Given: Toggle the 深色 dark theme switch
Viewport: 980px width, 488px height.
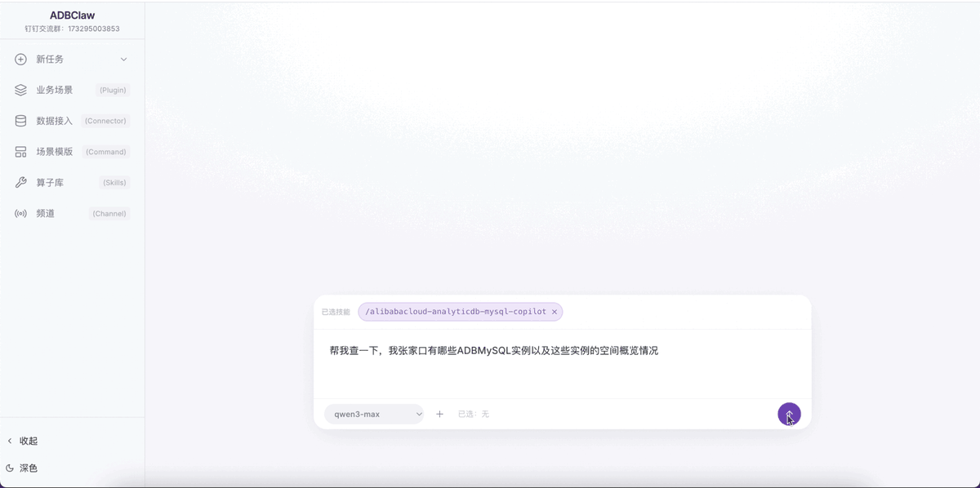Looking at the screenshot, I should [x=25, y=468].
